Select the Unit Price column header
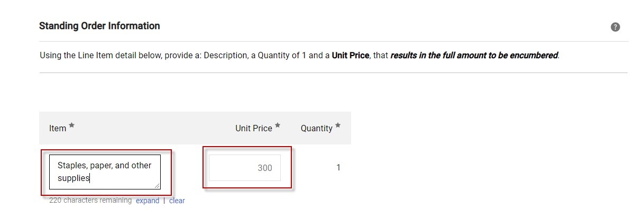 click(254, 128)
